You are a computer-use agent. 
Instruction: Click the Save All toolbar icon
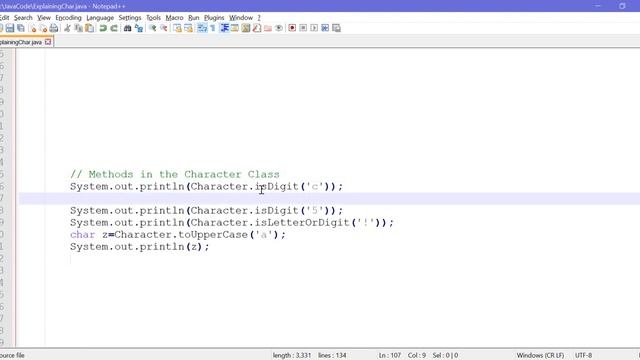point(21,28)
